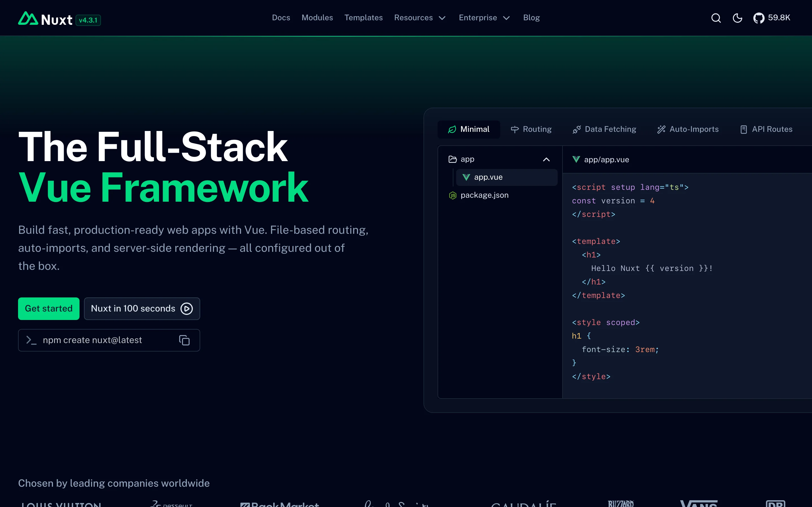Viewport: 812px width, 507px height.
Task: Open search with the magnifier icon
Action: (x=716, y=18)
